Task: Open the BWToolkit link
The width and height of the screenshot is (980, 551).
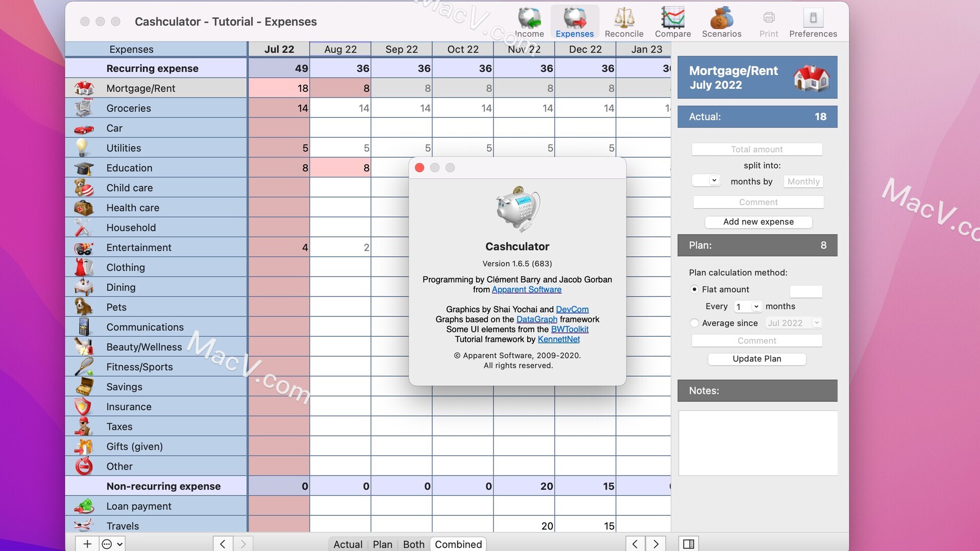Action: (x=570, y=329)
